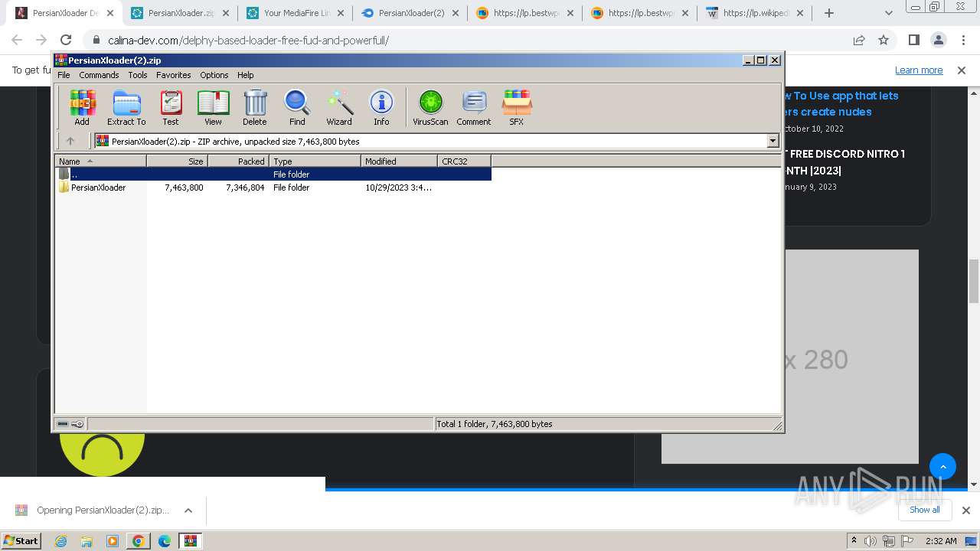
Task: Click the 2:32 AM taskbar clock
Action: [941, 541]
